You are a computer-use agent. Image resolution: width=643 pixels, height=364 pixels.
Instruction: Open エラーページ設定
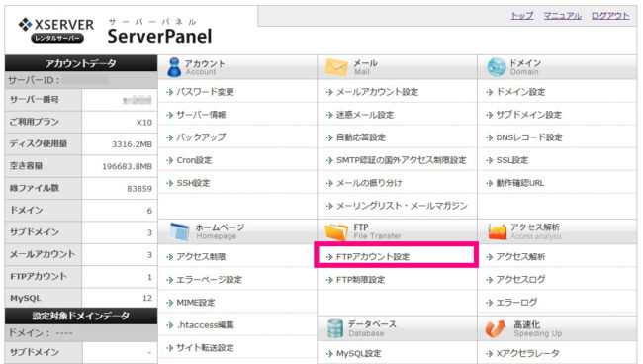209,280
